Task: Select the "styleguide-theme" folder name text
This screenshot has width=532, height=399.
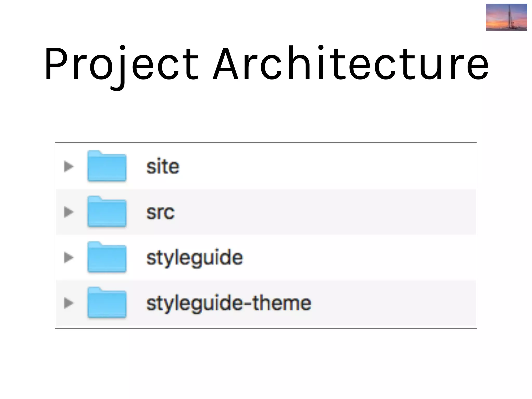Action: tap(229, 303)
